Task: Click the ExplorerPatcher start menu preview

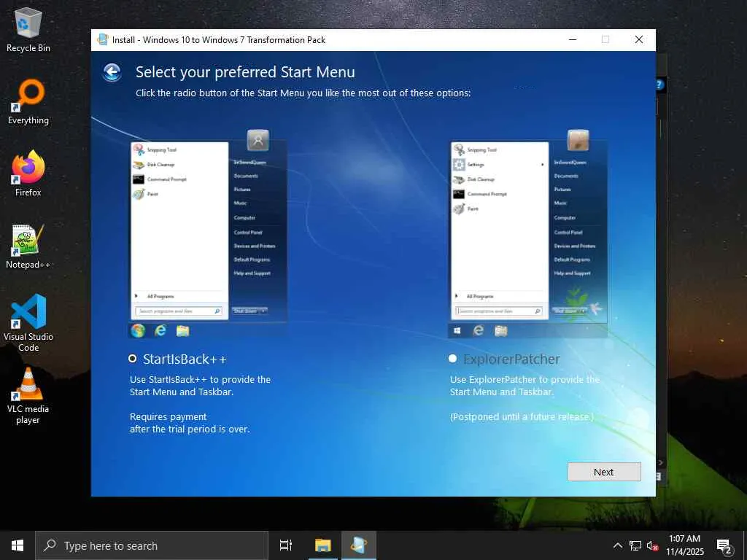Action: coord(528,233)
